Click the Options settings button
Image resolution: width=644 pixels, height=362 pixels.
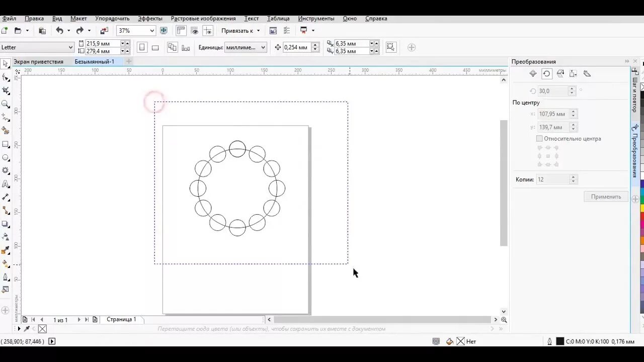click(286, 31)
